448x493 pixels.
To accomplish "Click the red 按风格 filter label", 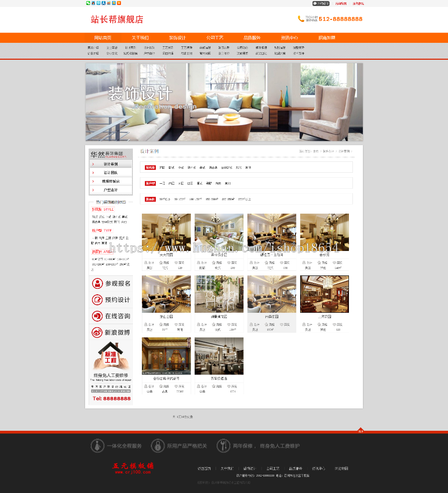I will [x=150, y=168].
